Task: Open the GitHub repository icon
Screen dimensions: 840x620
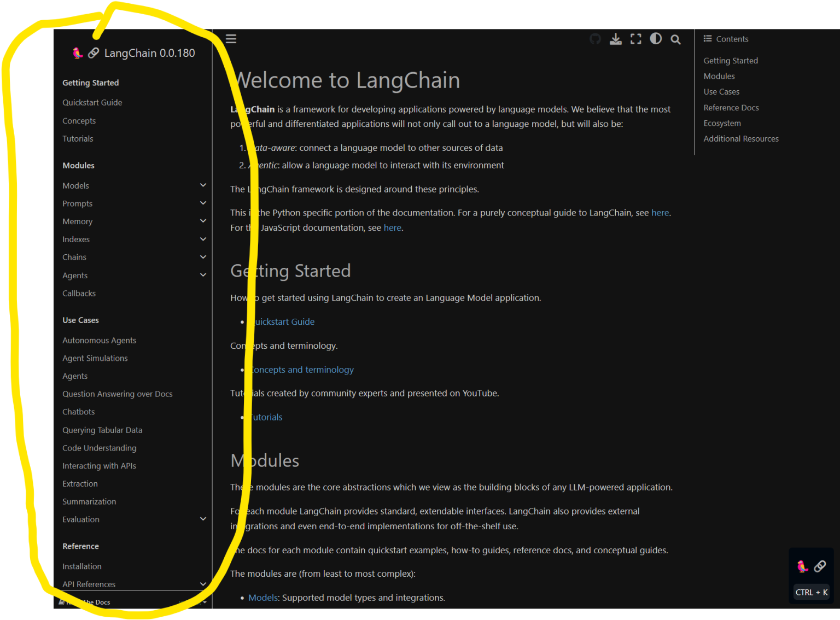Action: tap(595, 39)
